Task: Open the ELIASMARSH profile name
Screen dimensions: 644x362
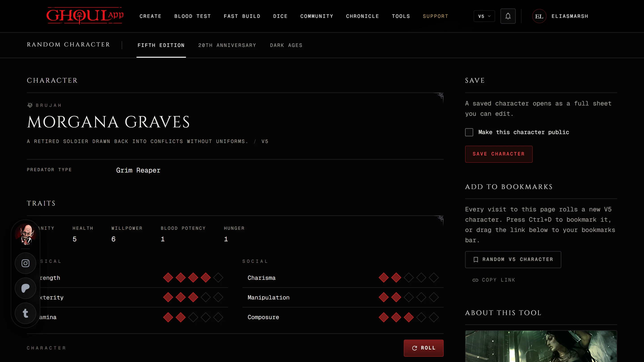Action: click(x=570, y=16)
